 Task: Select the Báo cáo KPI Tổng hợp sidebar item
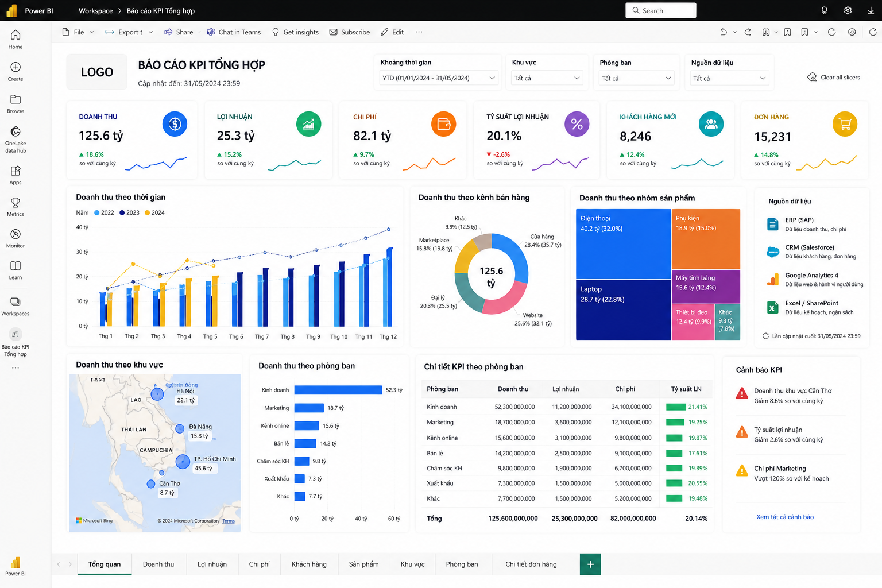tap(16, 343)
